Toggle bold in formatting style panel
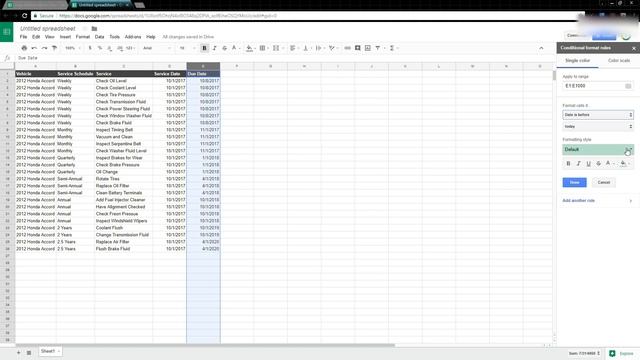The image size is (640, 360). 568,163
